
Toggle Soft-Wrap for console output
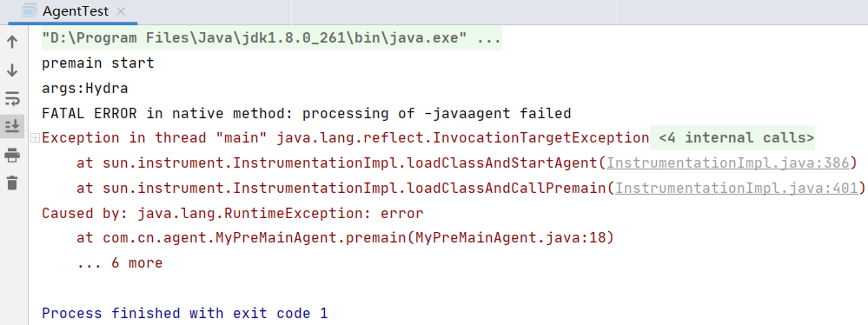coord(12,99)
